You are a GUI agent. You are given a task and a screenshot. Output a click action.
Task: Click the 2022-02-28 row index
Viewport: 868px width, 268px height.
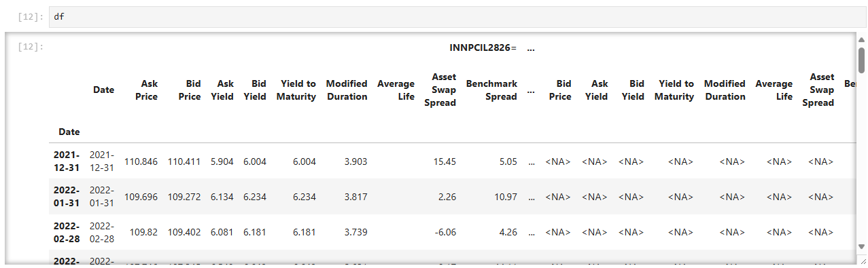coord(67,232)
